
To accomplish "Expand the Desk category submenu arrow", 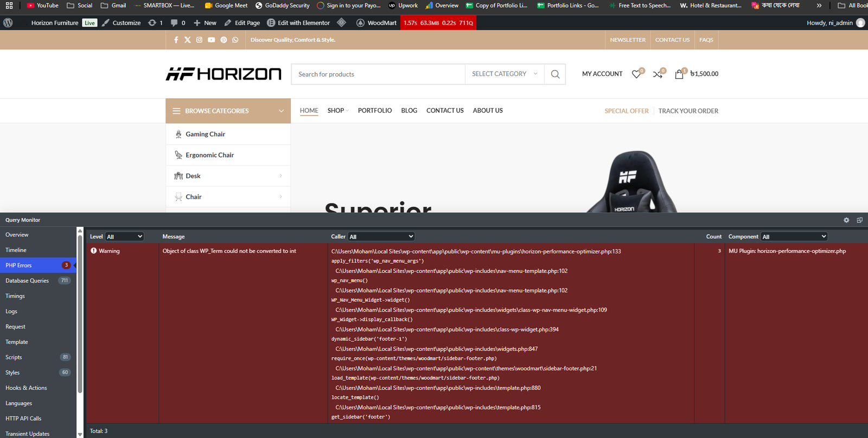I will pos(280,175).
